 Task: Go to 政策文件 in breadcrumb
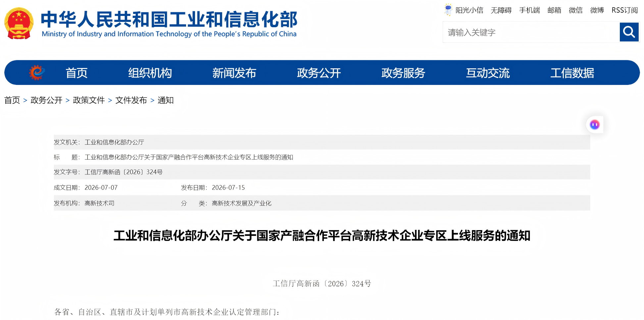coord(89,100)
